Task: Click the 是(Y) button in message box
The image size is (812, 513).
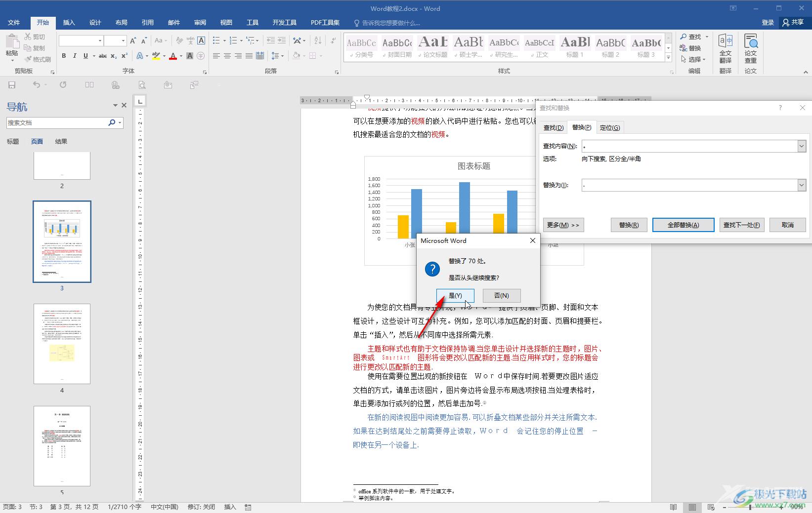Action: (x=455, y=295)
